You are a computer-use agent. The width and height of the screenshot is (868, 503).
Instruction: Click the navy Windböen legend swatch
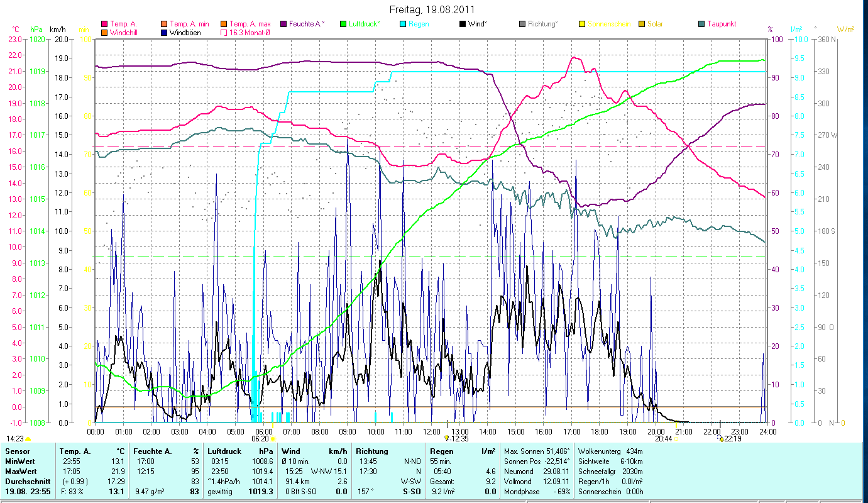coord(164,32)
